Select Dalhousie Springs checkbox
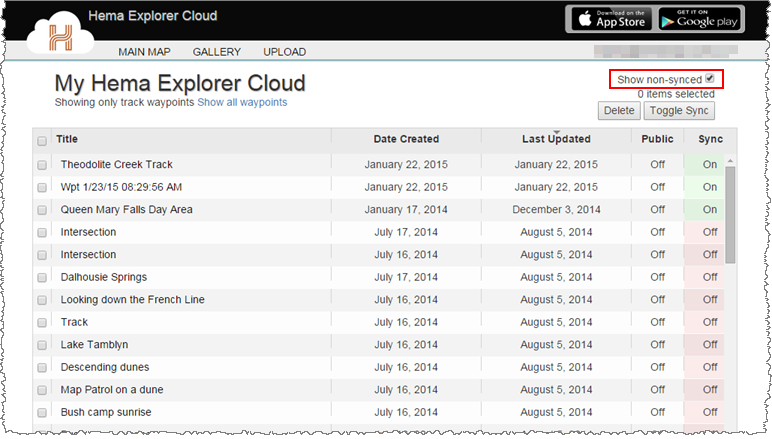The width and height of the screenshot is (772, 439). (42, 278)
